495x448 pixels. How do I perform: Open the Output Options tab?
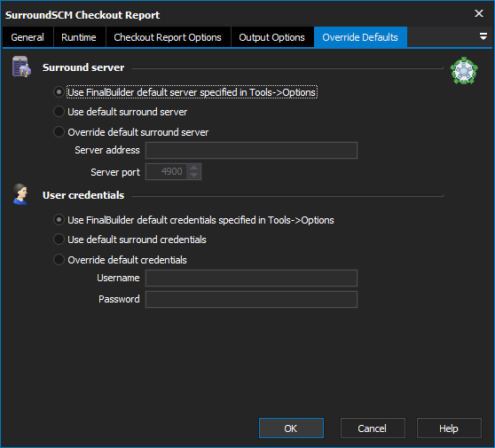[x=271, y=37]
